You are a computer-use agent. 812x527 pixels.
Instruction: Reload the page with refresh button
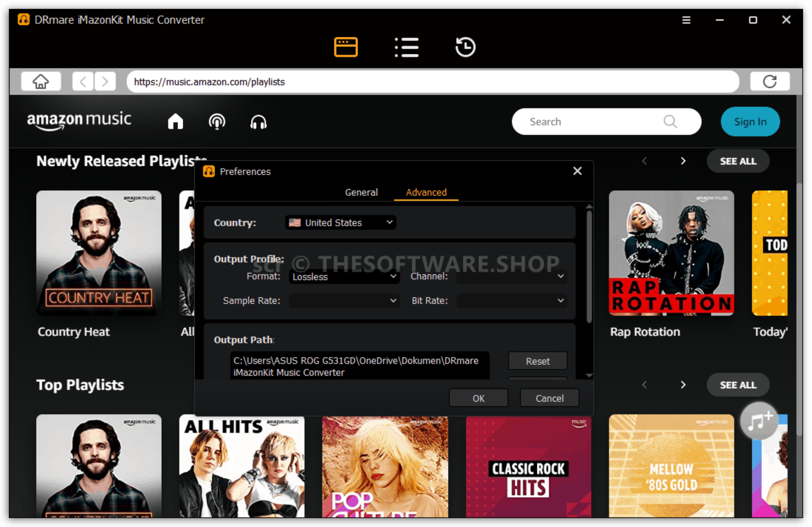click(x=770, y=82)
